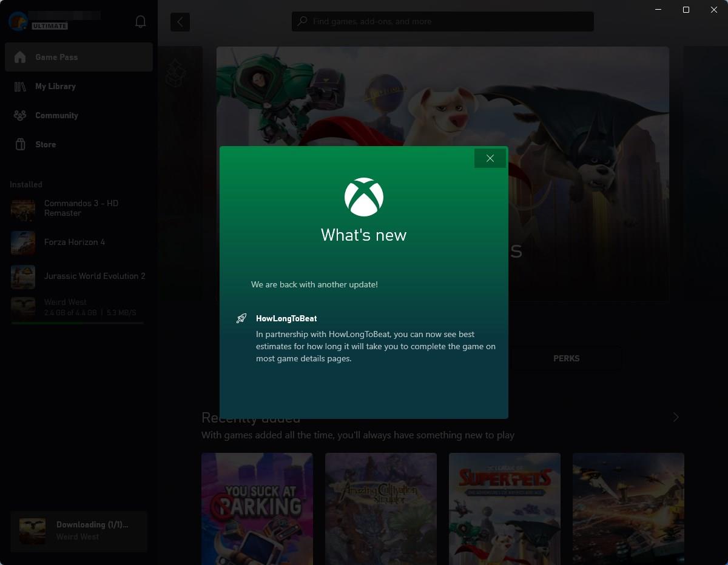Click the What's new title
728x565 pixels.
(x=364, y=235)
